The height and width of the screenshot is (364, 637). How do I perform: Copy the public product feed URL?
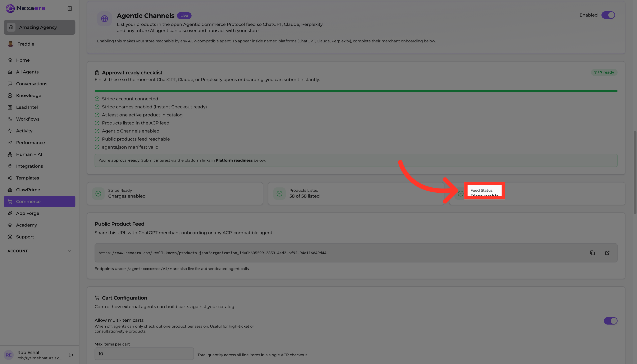[x=592, y=253]
